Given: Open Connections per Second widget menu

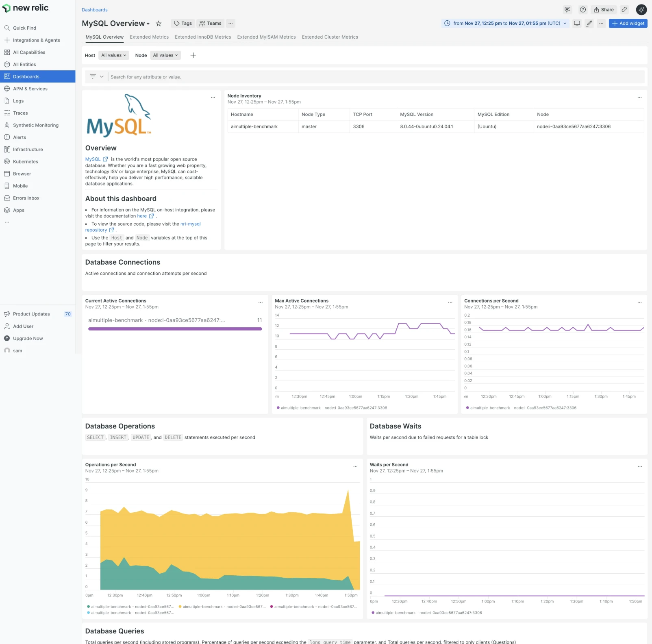Looking at the screenshot, I should point(639,302).
